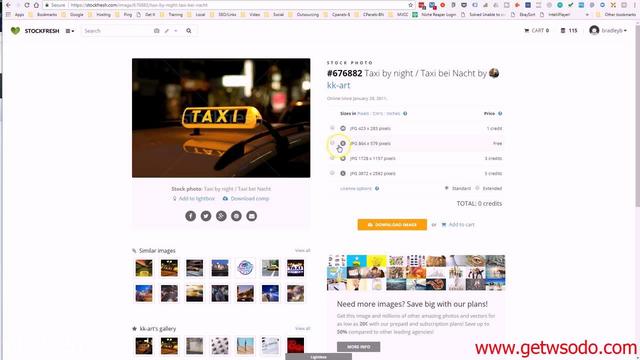The width and height of the screenshot is (640, 360).
Task: Click the magnifier search icon
Action: click(189, 31)
